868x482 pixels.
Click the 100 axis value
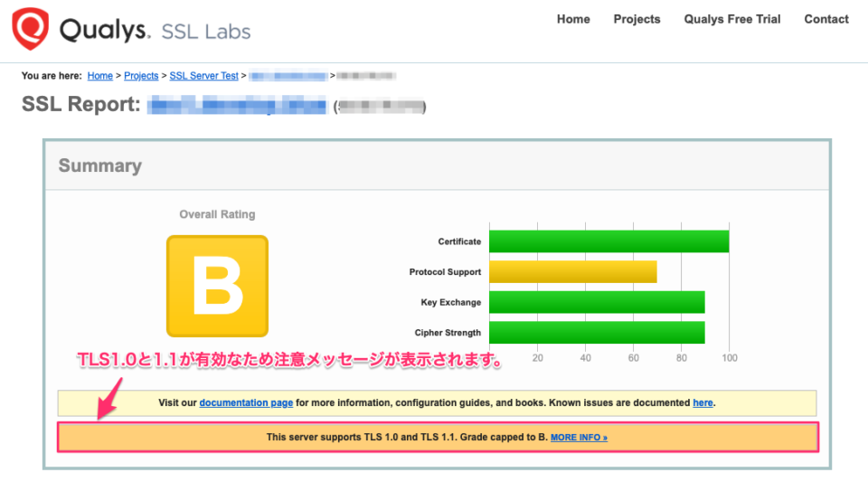click(730, 358)
